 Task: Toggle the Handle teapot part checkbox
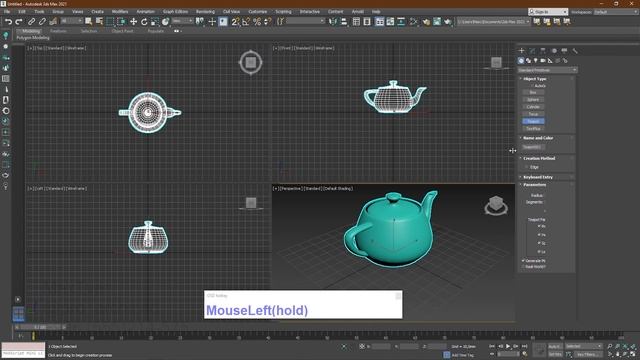539,234
